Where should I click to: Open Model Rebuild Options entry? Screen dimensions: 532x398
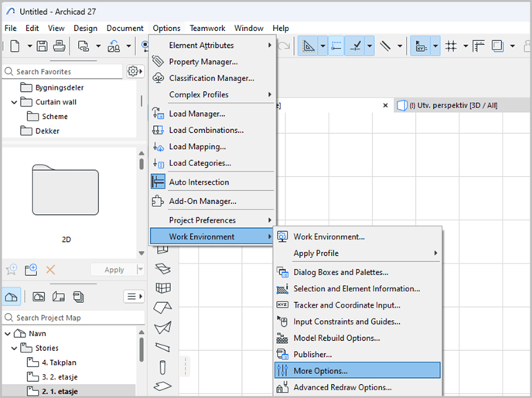coord(357,338)
